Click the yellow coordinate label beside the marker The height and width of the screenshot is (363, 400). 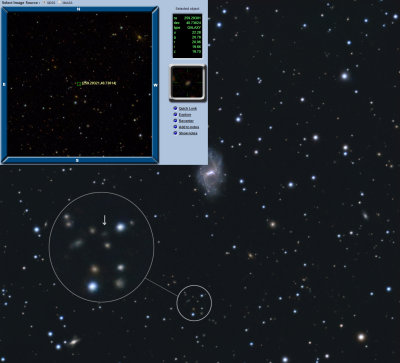(x=99, y=83)
